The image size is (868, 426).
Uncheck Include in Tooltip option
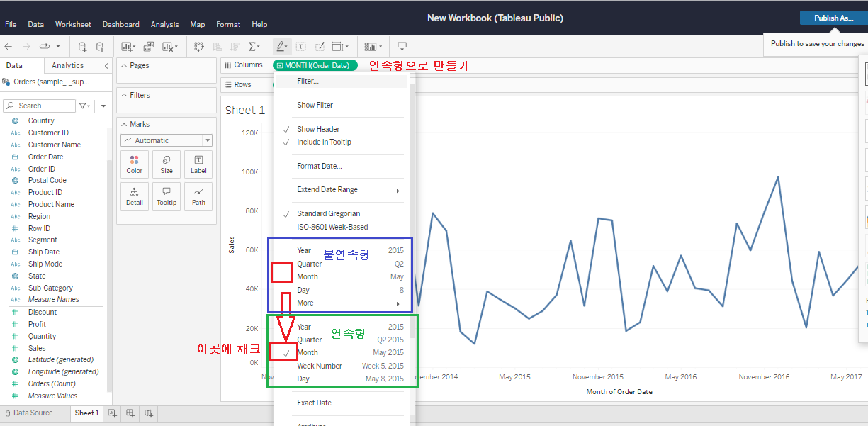pyautogui.click(x=324, y=142)
